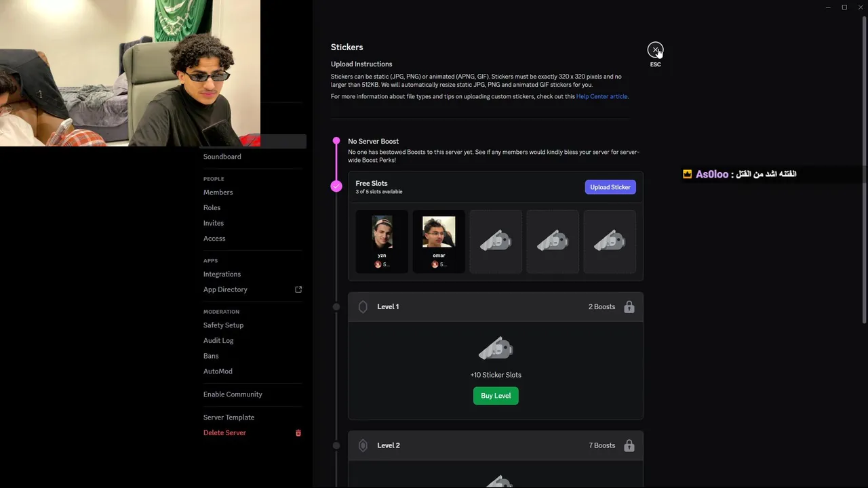
Task: Click the No Server Boost timeline dot
Action: (x=336, y=141)
